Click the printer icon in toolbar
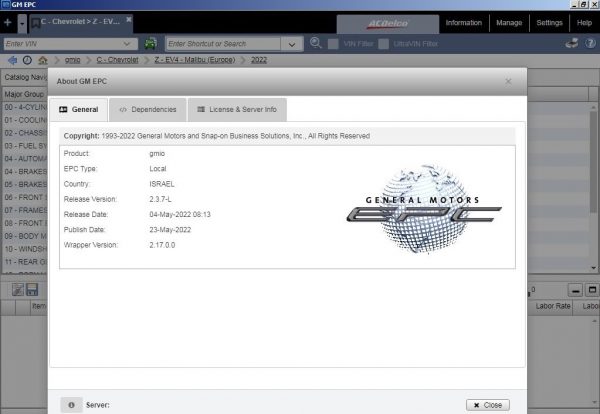 tap(572, 43)
